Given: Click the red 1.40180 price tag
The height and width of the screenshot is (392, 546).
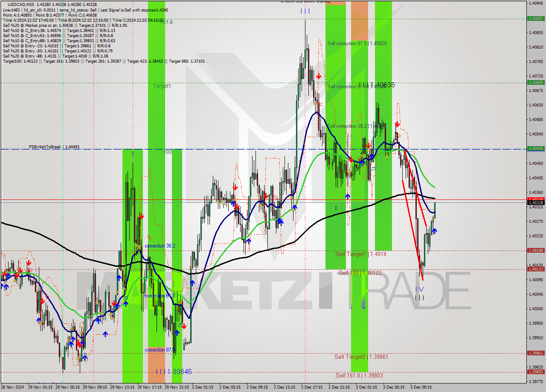Looking at the screenshot, I should click(535, 251).
